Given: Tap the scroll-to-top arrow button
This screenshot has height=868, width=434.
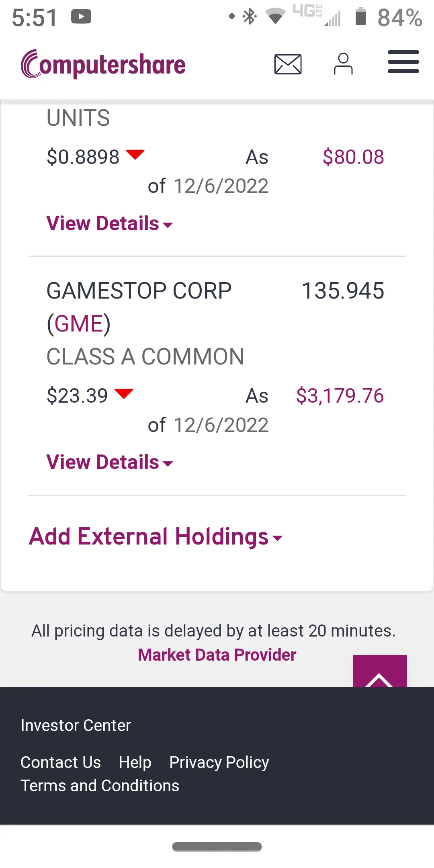Looking at the screenshot, I should click(379, 672).
